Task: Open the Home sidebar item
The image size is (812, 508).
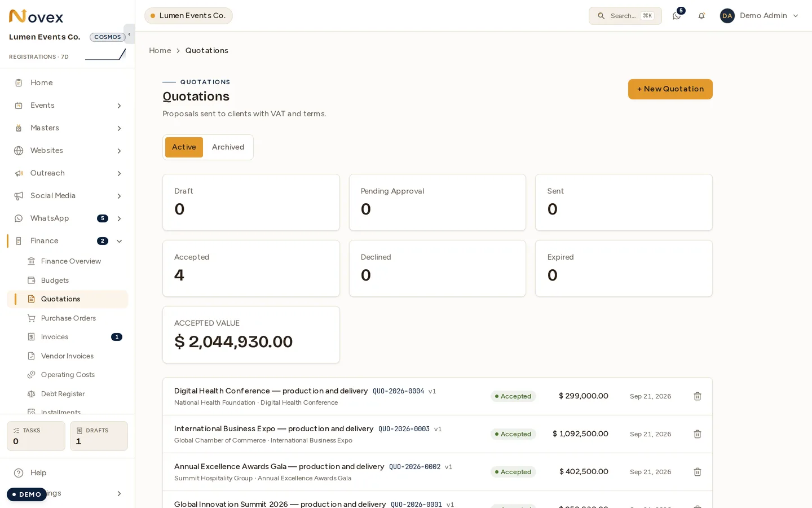Action: pos(67,82)
